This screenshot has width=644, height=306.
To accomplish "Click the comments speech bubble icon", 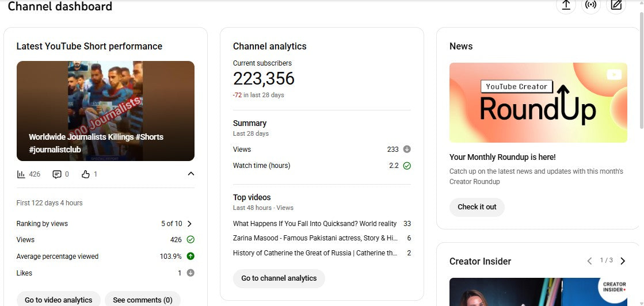I will (x=56, y=174).
